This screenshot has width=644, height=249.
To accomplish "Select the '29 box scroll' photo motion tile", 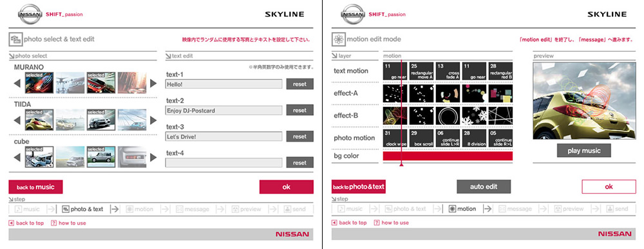I will tap(422, 138).
